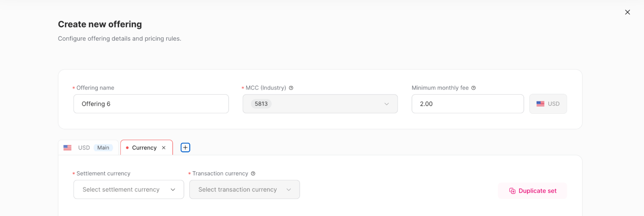Focus the Offering name input field
The image size is (644, 216).
click(151, 104)
